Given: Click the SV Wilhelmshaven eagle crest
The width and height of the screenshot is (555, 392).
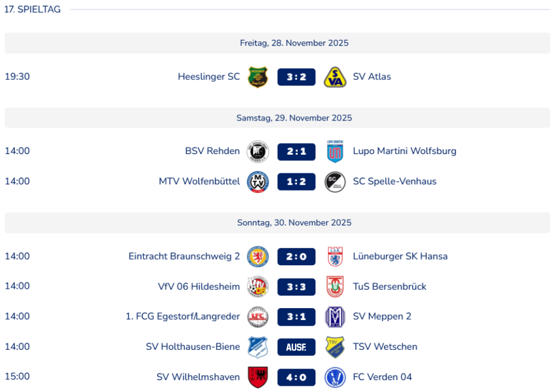Looking at the screenshot, I should 258,377.
